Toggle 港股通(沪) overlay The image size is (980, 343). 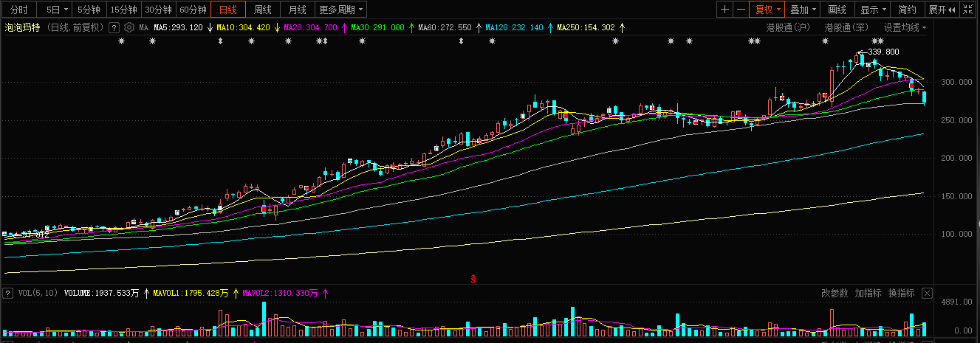[x=787, y=27]
